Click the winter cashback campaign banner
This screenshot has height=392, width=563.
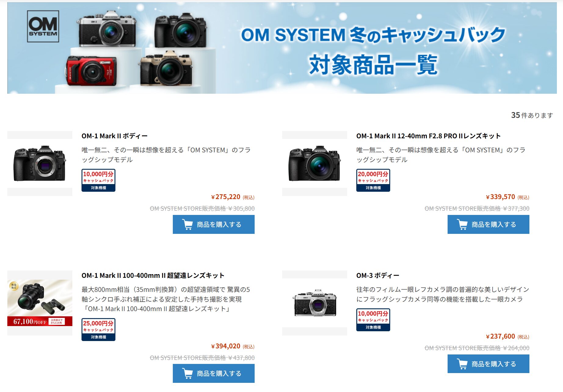pos(282,48)
